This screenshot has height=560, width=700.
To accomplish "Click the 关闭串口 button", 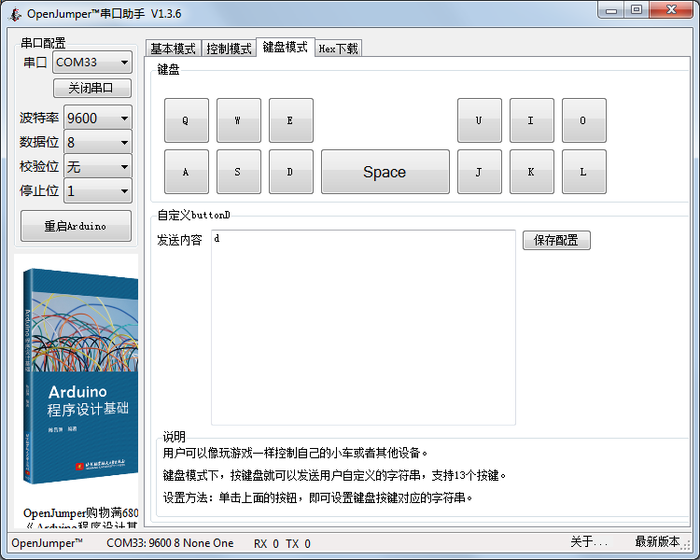I will tap(92, 88).
